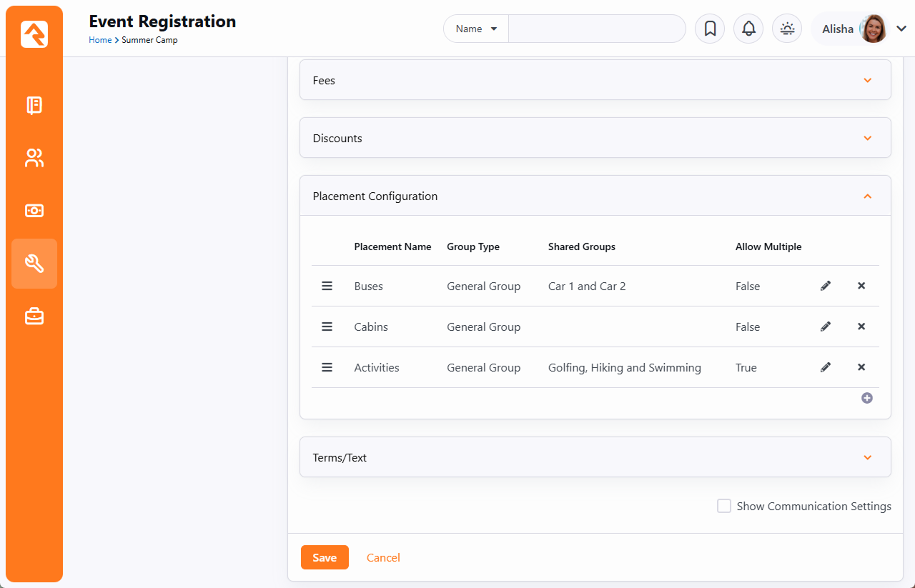Open the People sidebar icon
The image size is (915, 588).
(34, 158)
